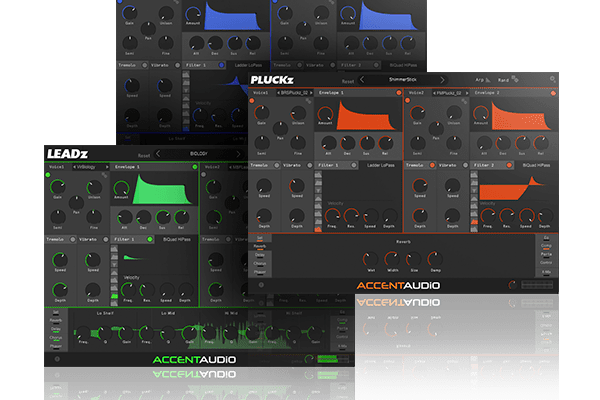
Task: Go to next preset in PLUCKz
Action: pyautogui.click(x=442, y=80)
